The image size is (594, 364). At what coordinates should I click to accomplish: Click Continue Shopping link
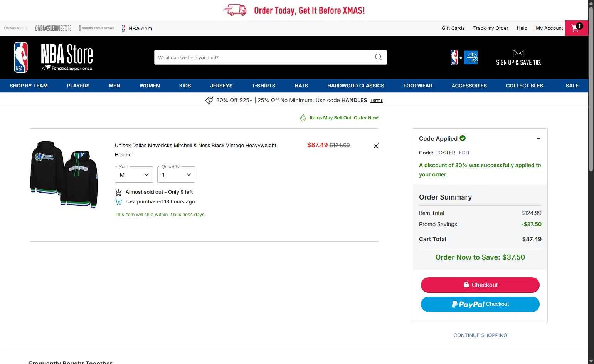480,335
